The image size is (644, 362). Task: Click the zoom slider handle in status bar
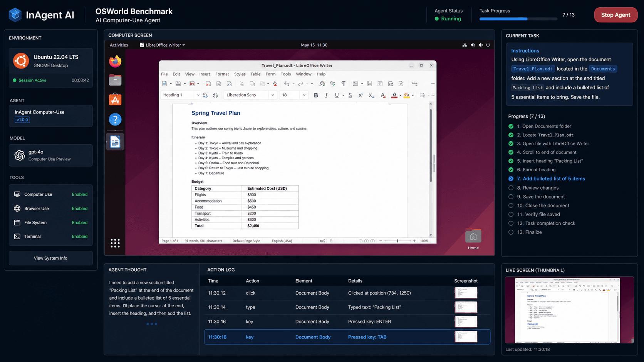pyautogui.click(x=397, y=241)
